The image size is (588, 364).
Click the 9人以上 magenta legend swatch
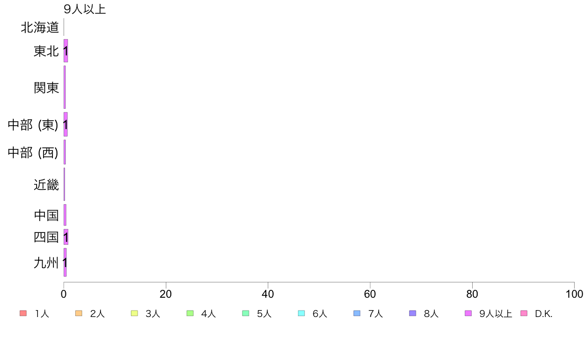tap(468, 314)
